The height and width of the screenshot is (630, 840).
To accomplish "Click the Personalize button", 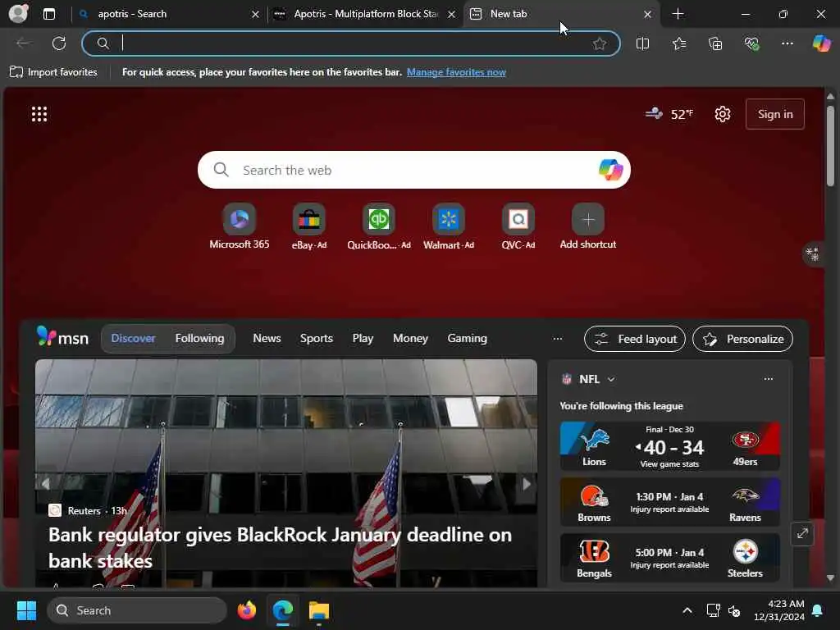I will (742, 339).
